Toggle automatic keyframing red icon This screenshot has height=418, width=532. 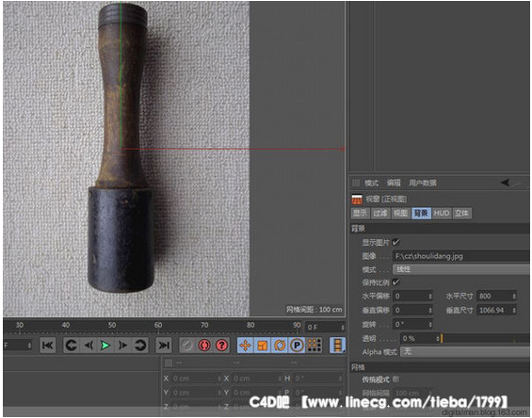pos(204,346)
